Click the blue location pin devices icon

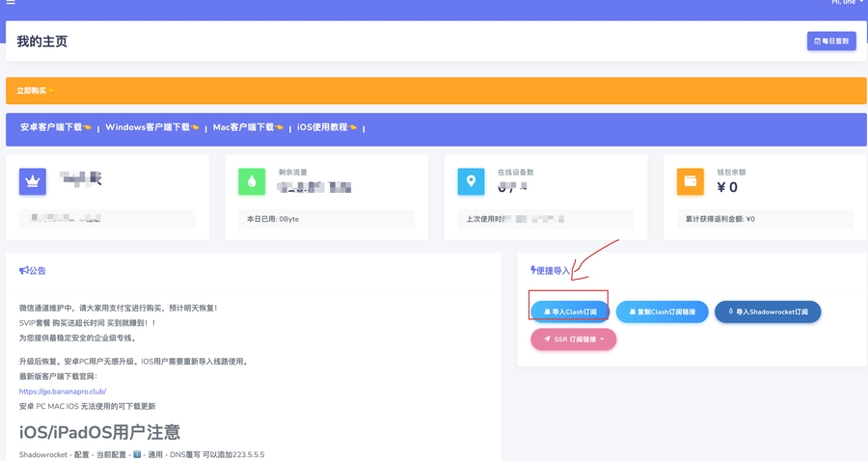pyautogui.click(x=471, y=181)
